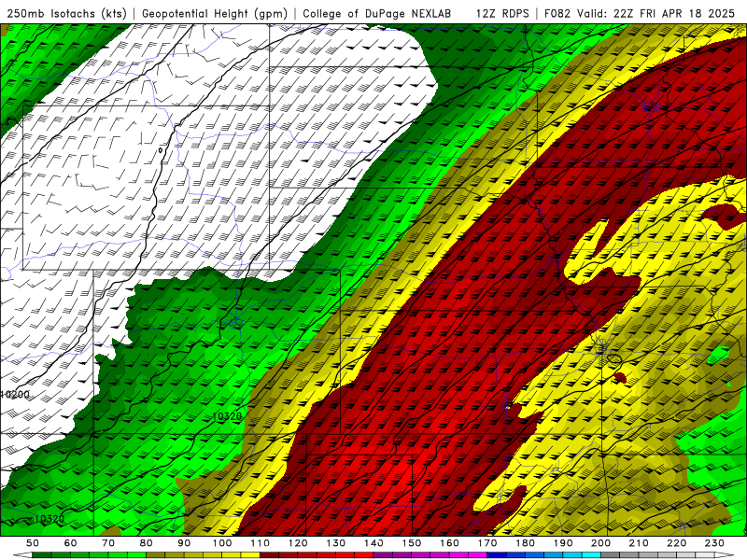The height and width of the screenshot is (560, 747).
Task: Select the magenta swatch just before 170
Action: coord(477,555)
